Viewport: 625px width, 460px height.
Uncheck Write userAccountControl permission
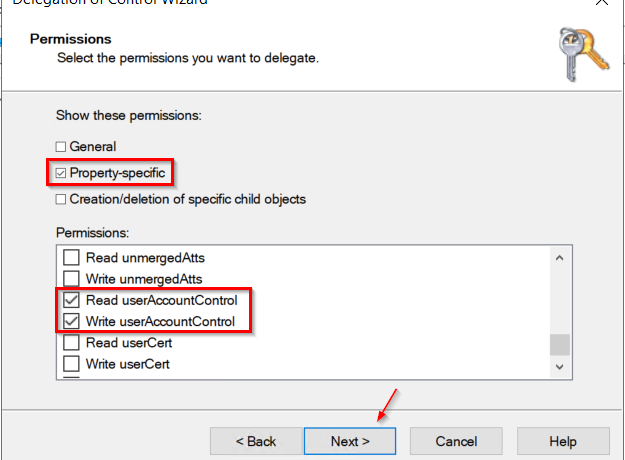(x=71, y=321)
